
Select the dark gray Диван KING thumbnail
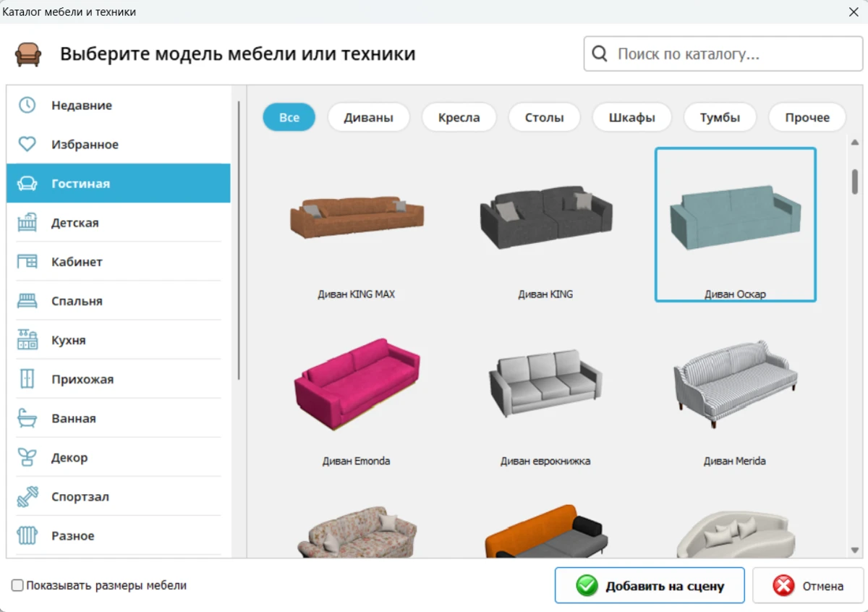[545, 217]
